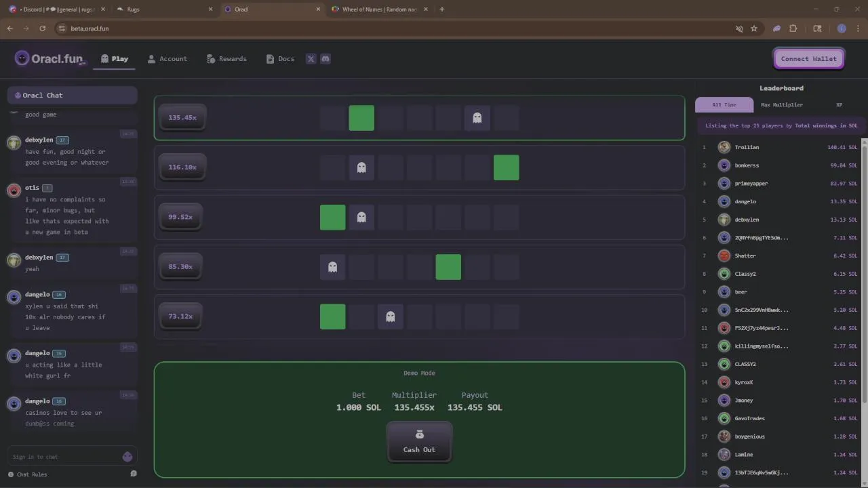Open the browser three-dot menu

[858, 28]
